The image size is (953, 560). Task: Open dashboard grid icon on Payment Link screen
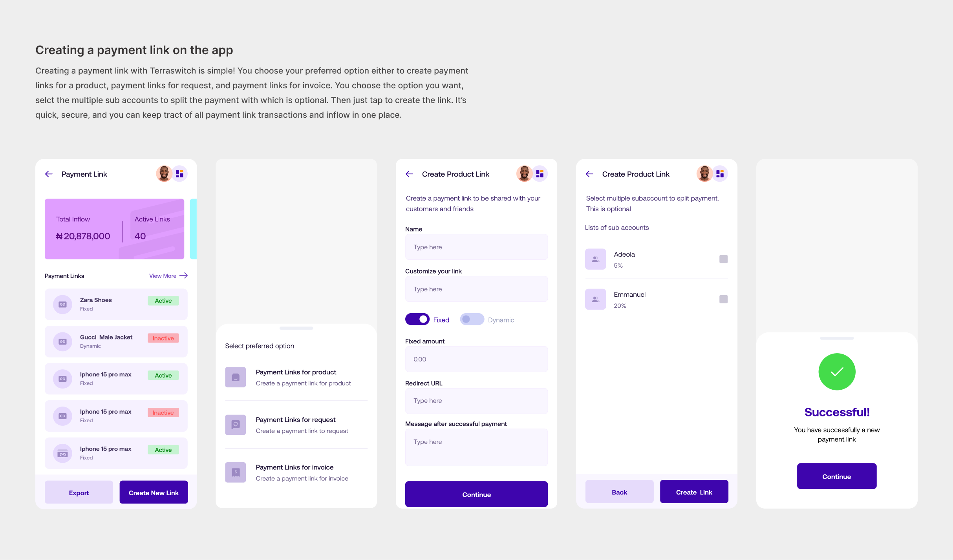[179, 174]
